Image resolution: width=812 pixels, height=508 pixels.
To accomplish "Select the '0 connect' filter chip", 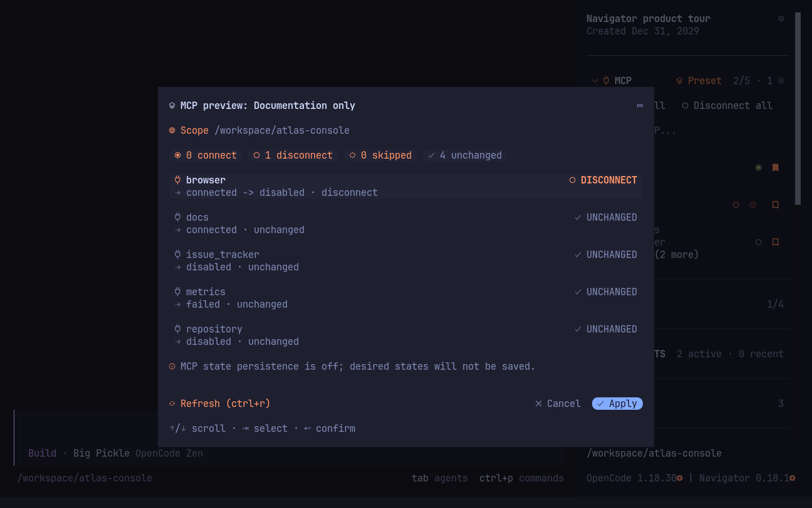I will [x=206, y=155].
